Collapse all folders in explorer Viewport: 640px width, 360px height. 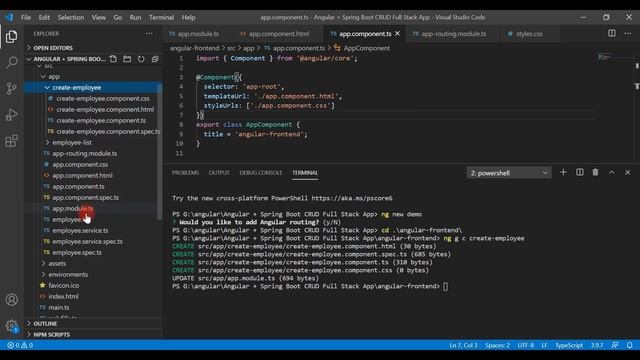click(155, 59)
